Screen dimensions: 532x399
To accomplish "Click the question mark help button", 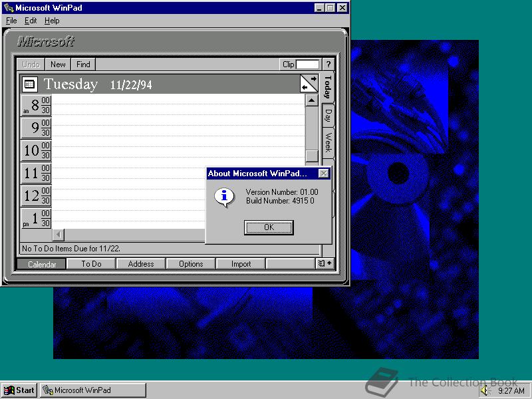I will pyautogui.click(x=328, y=65).
